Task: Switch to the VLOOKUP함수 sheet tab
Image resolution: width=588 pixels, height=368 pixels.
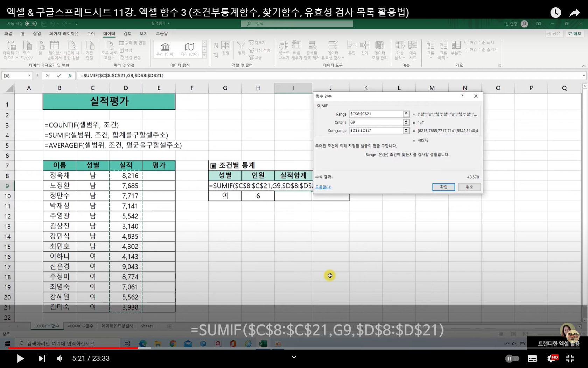Action: click(80, 326)
